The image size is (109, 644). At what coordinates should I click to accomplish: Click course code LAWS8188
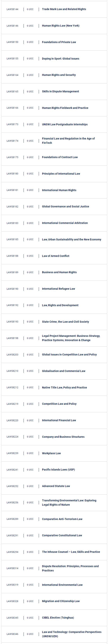pos(12,256)
